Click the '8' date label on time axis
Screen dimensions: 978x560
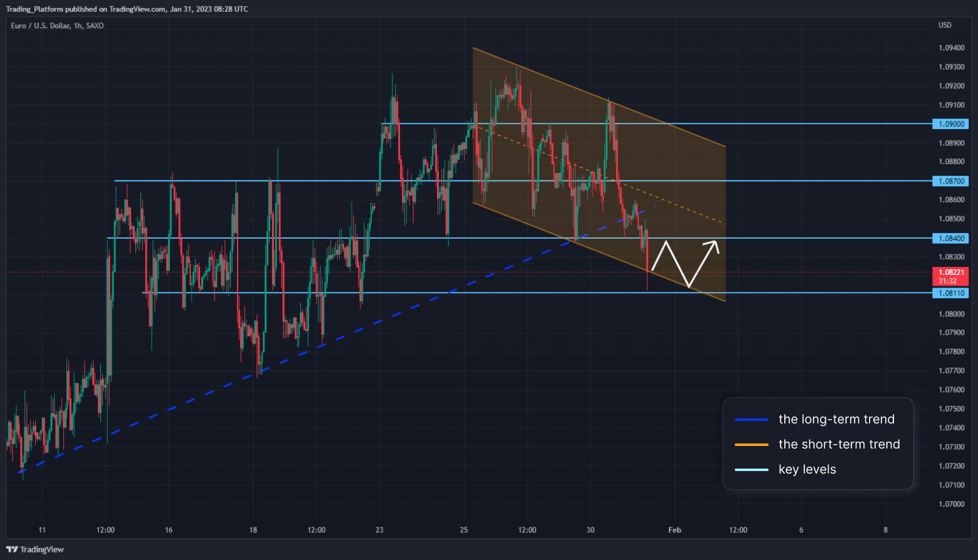pyautogui.click(x=886, y=530)
